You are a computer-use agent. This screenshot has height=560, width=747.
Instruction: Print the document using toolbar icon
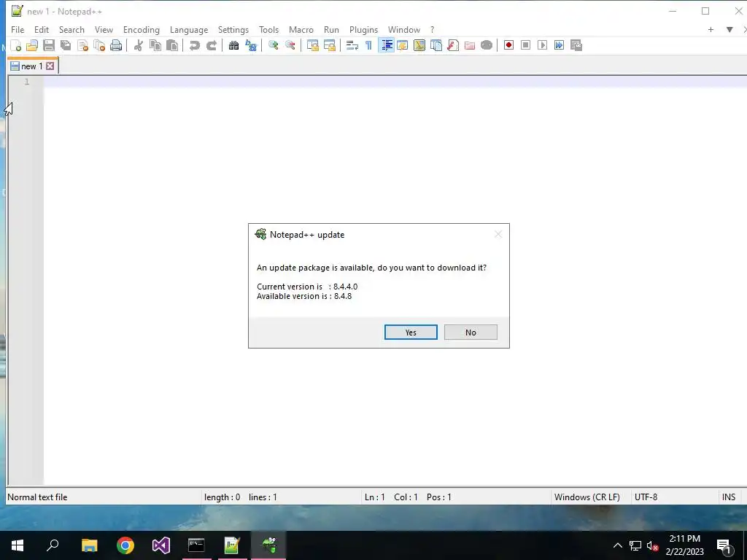pos(116,45)
